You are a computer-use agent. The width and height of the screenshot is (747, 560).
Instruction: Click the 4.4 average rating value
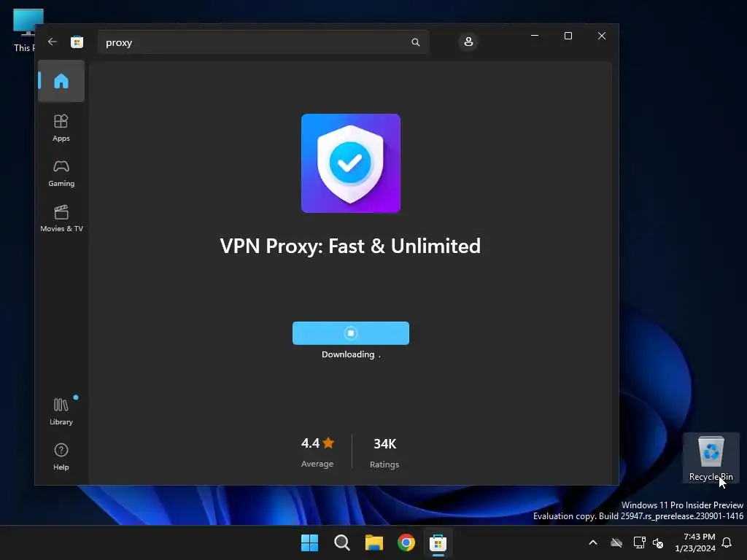pyautogui.click(x=310, y=443)
